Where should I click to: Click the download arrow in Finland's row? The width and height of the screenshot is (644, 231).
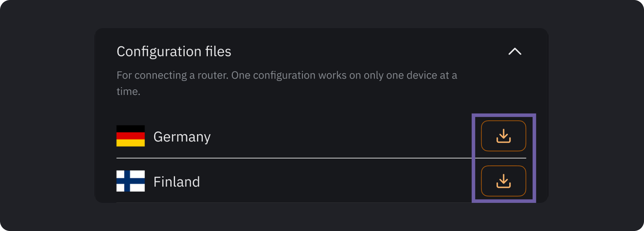[x=503, y=181]
